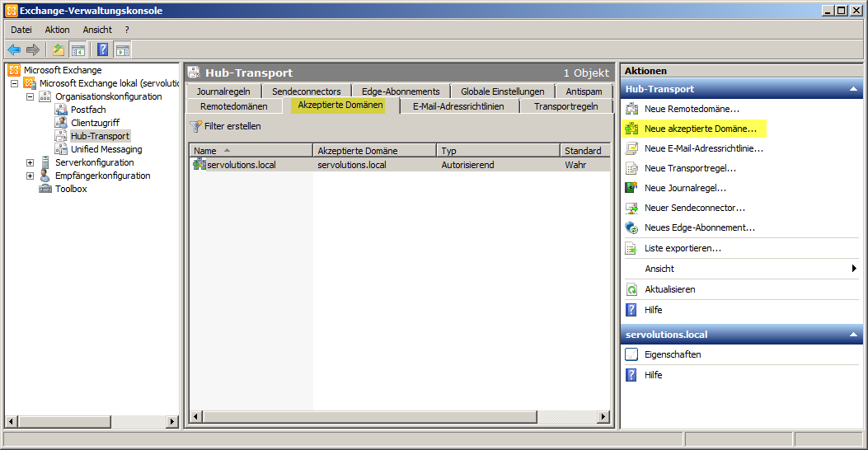Click Liste exportieren action

[683, 249]
